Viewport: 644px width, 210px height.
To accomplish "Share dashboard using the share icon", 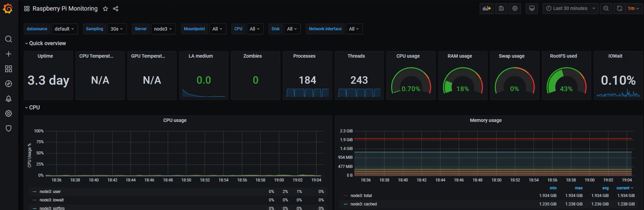I will coord(115,9).
